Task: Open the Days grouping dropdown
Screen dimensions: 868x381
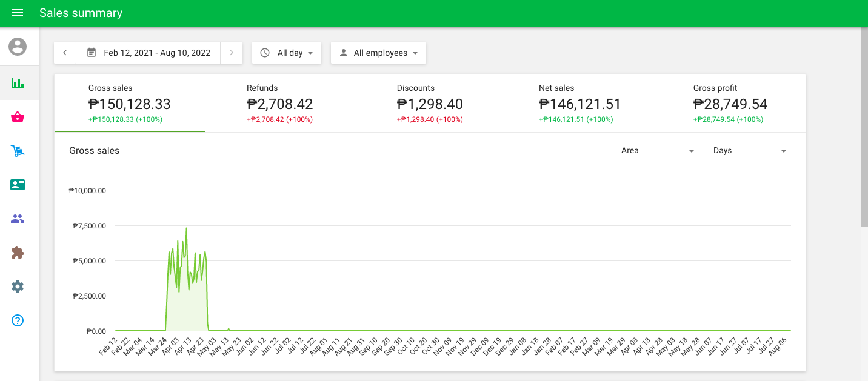Action: [752, 151]
